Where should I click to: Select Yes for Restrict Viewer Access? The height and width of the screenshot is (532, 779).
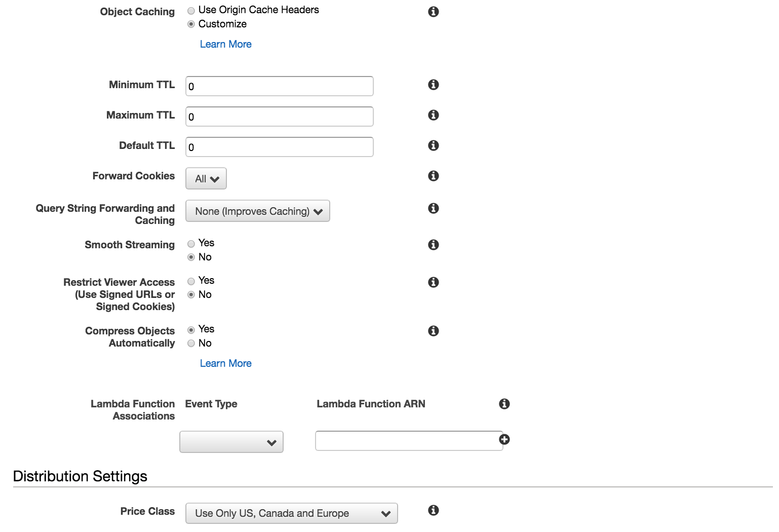191,281
